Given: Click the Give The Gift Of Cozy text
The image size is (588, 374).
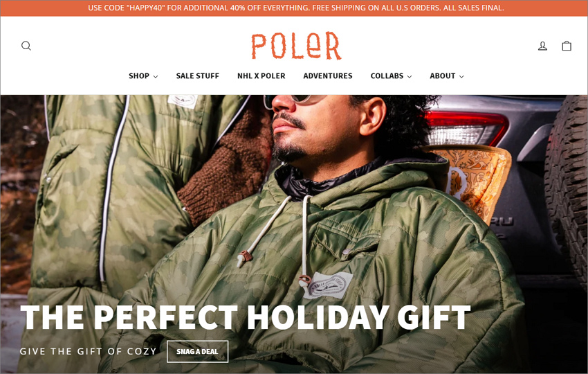Looking at the screenshot, I should [x=88, y=351].
